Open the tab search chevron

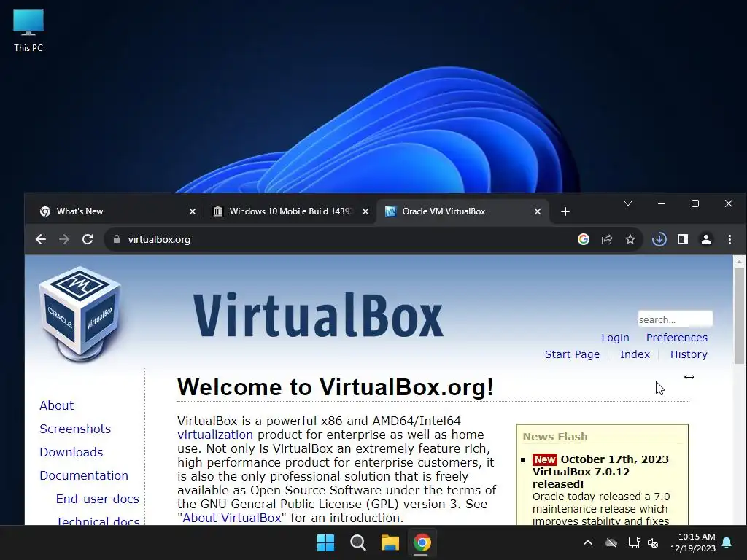628,204
